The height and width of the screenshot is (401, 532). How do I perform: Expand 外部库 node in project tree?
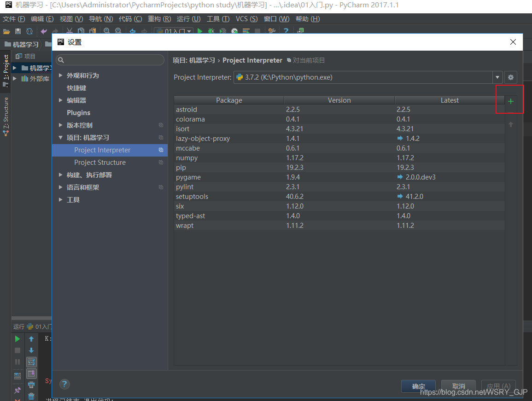coord(15,78)
